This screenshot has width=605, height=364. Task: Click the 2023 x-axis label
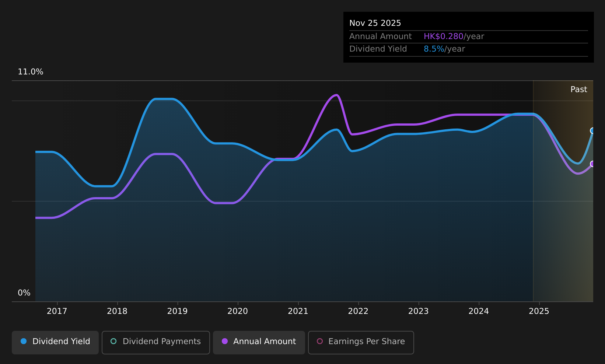point(419,311)
